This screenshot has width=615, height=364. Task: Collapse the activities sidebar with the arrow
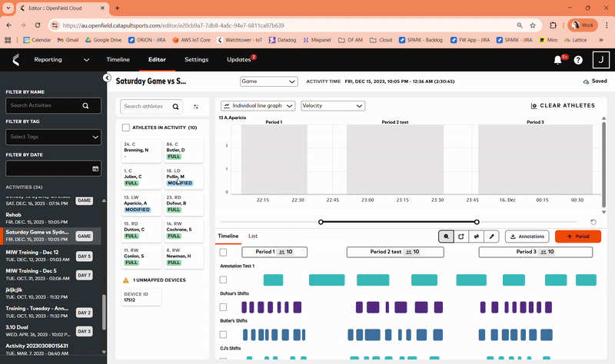point(107,78)
